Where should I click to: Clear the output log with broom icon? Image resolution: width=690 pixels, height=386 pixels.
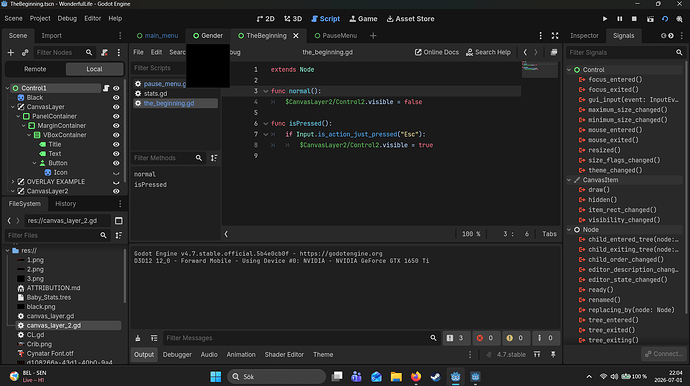pyautogui.click(x=138, y=338)
